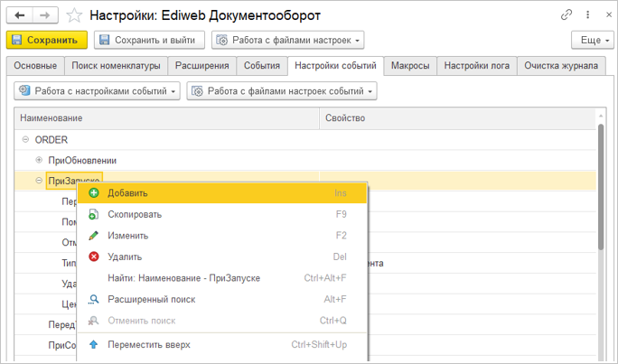Switch to the Поиск номенклатуры tab
Screen dimensions: 618x364
(118, 66)
